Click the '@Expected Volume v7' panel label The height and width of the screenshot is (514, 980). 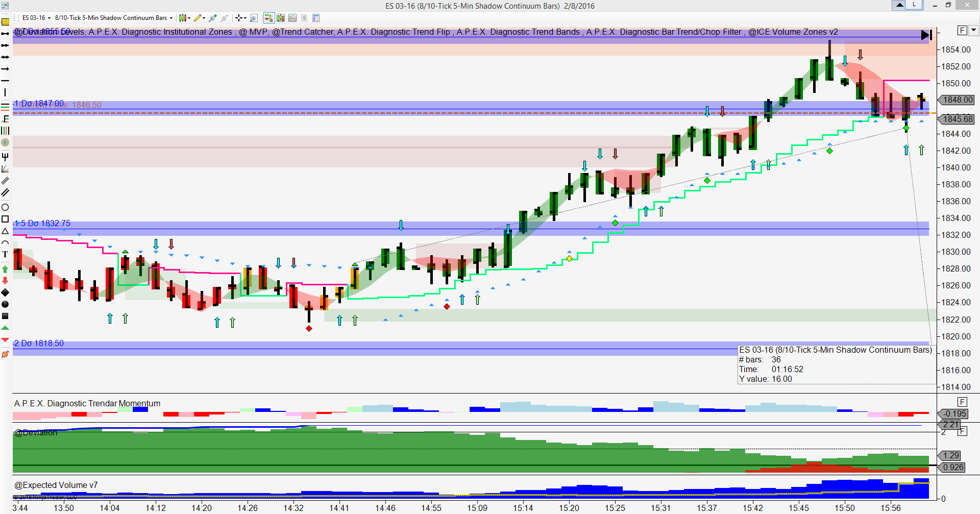(x=56, y=485)
